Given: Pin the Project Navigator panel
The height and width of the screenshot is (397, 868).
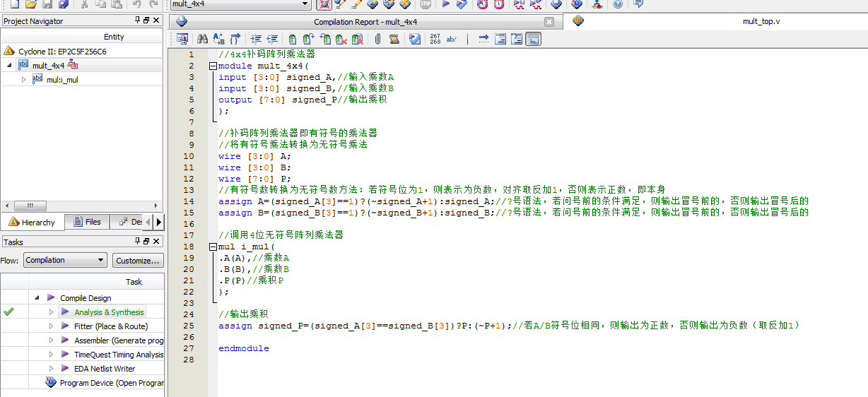Looking at the screenshot, I should click(137, 21).
